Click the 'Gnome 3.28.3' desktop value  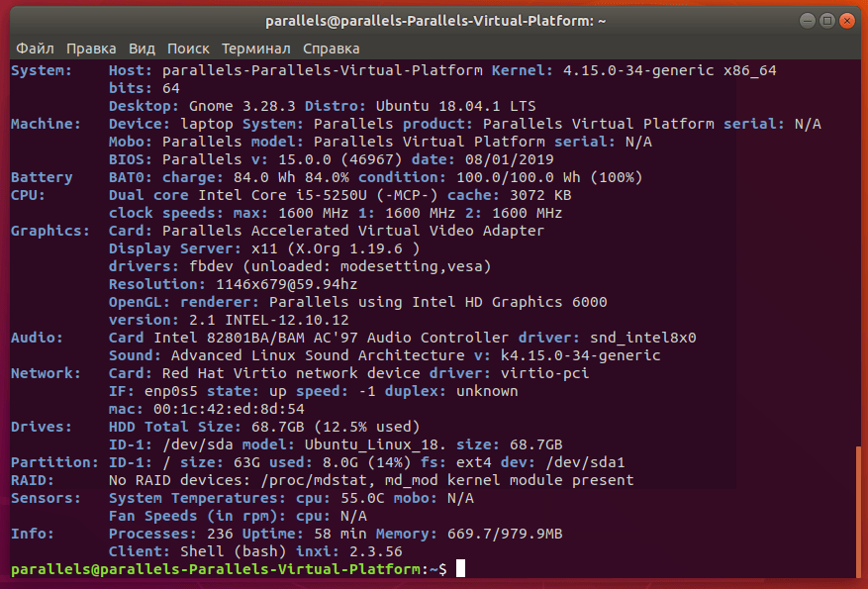[x=241, y=106]
